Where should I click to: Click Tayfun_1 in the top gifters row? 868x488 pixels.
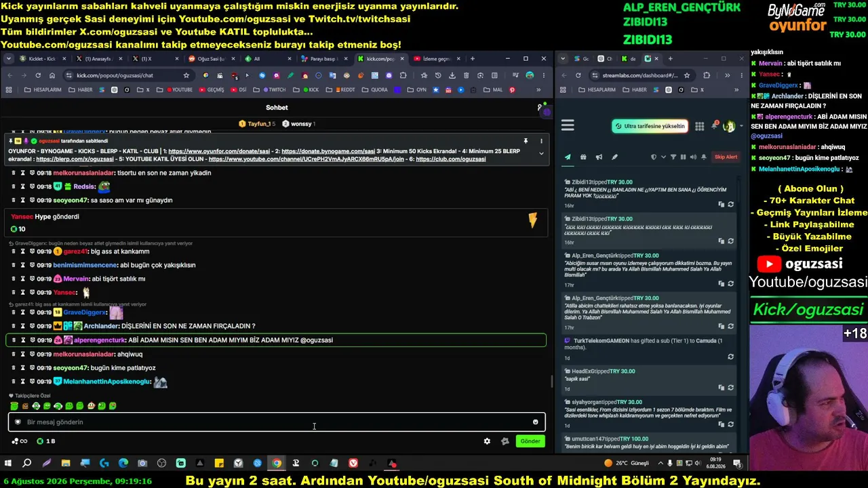(x=256, y=124)
